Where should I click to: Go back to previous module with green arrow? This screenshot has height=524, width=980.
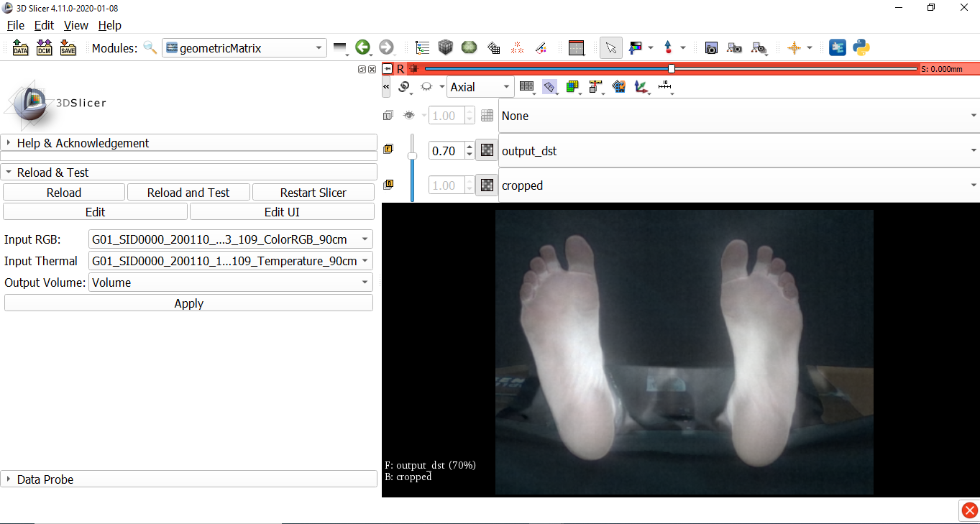(363, 48)
